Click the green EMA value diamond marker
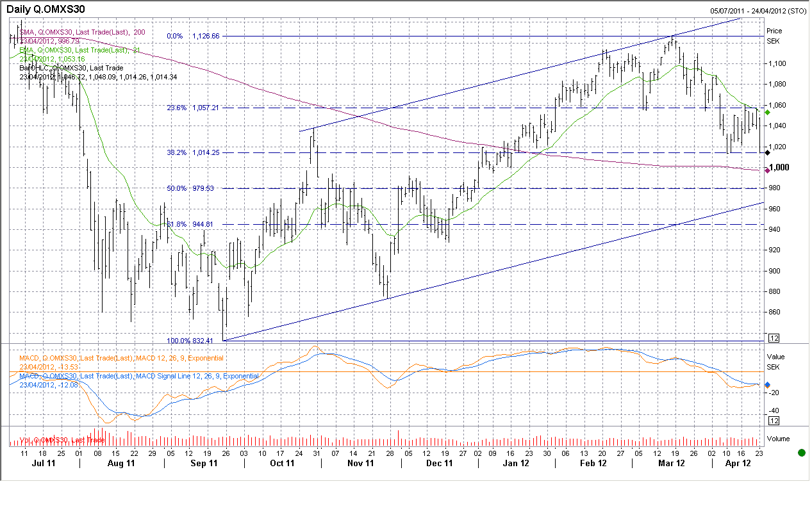The width and height of the screenshot is (812, 511). [767, 112]
